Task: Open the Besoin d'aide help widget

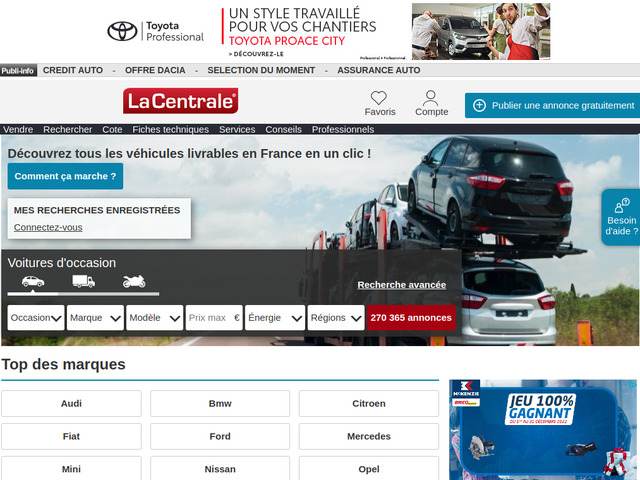Action: coord(621,217)
